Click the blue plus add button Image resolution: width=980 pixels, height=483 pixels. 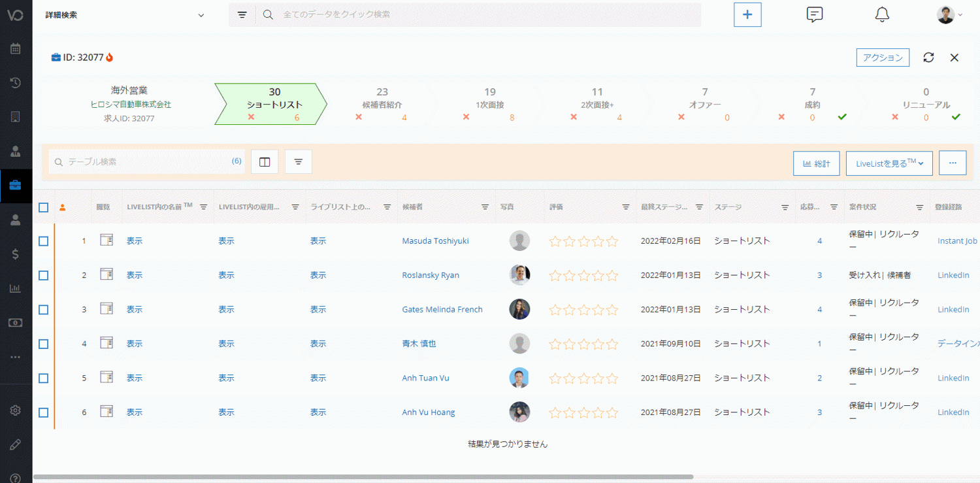tap(747, 14)
